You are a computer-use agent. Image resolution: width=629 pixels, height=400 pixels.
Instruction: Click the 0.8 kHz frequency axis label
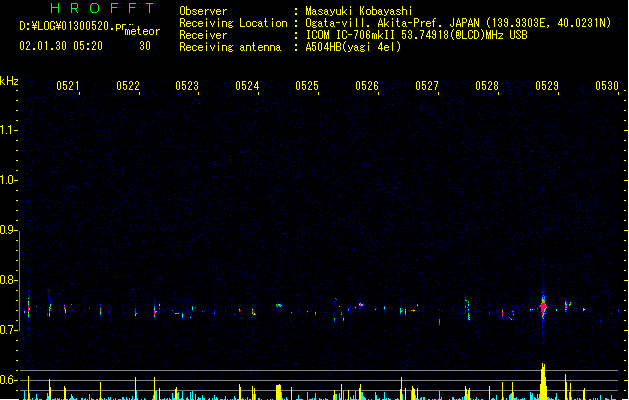(x=8, y=280)
